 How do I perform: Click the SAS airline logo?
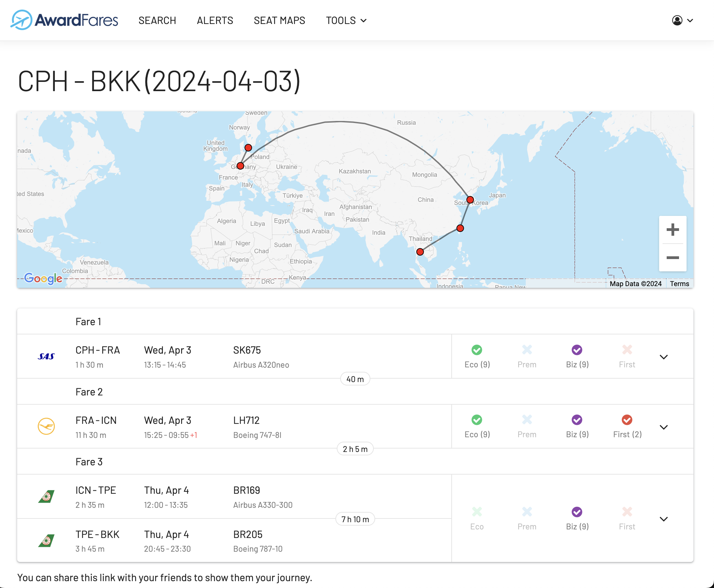46,356
